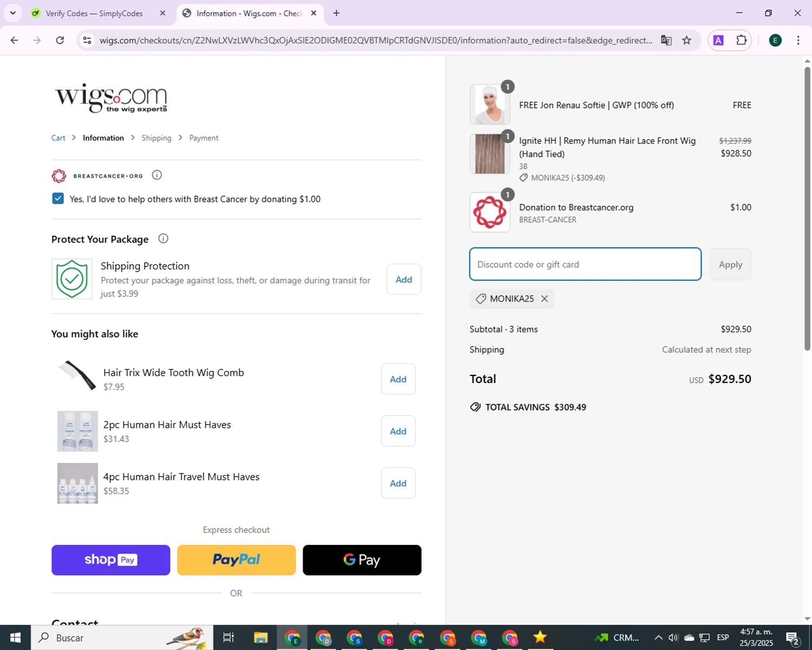Open Task View on taskbar

(x=228, y=638)
